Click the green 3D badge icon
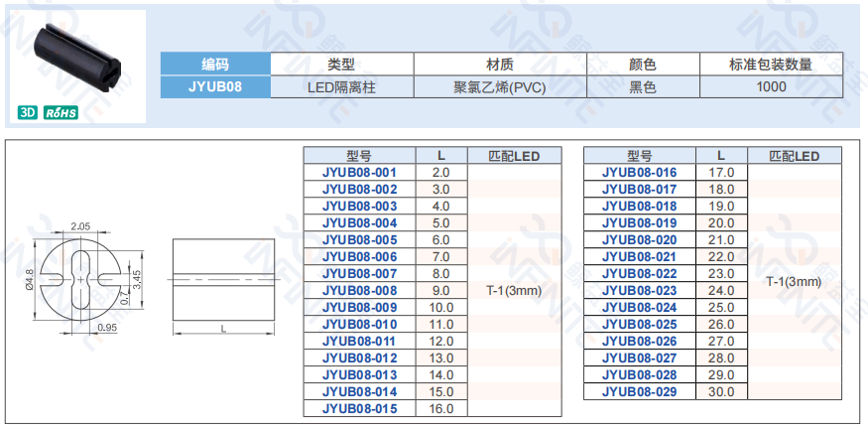868x429 pixels. click(x=28, y=112)
